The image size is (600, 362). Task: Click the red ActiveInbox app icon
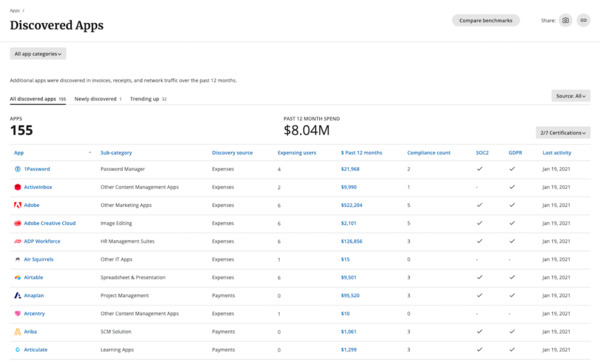click(18, 187)
